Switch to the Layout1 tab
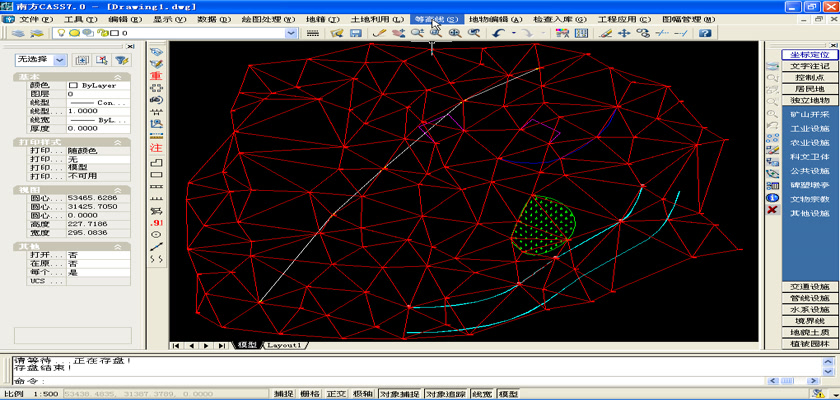Viewport: 840px width, 400px height. [283, 345]
